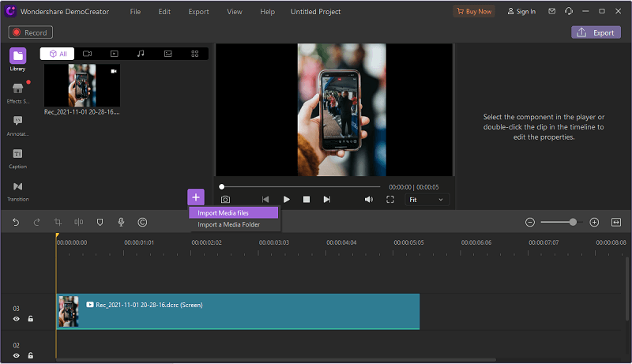
Task: Open the support headset icon
Action: (x=569, y=11)
